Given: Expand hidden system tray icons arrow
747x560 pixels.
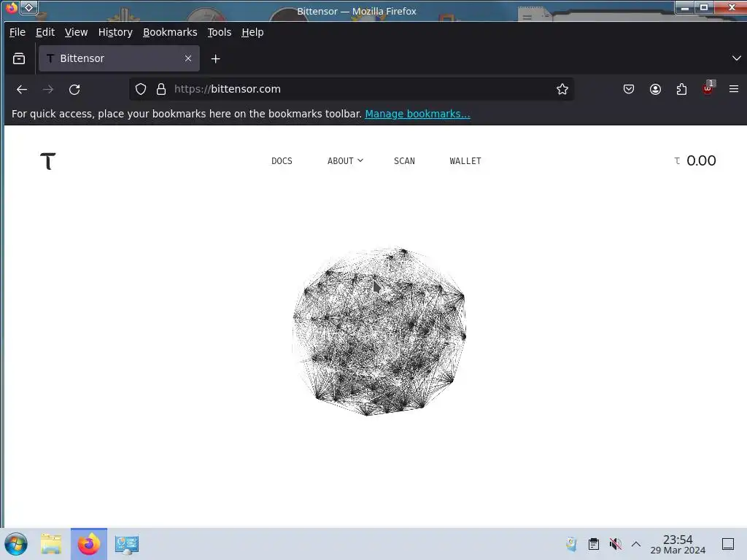Looking at the screenshot, I should tap(636, 544).
